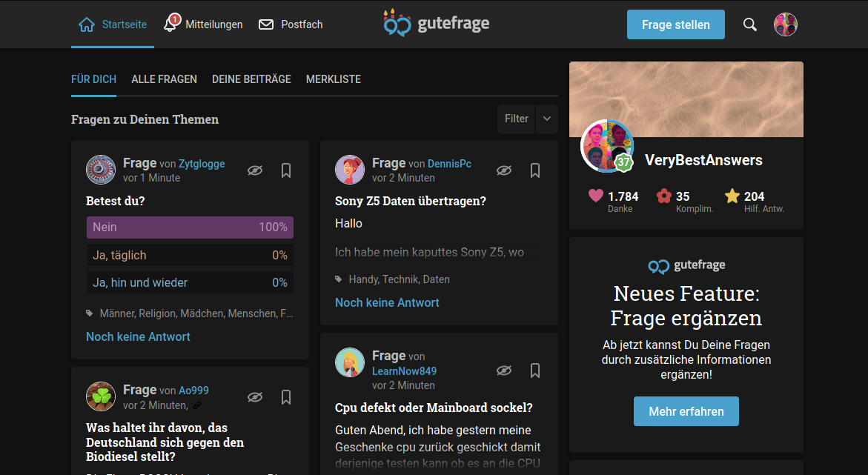Bookmark the 'Betest du?' question

pos(285,170)
